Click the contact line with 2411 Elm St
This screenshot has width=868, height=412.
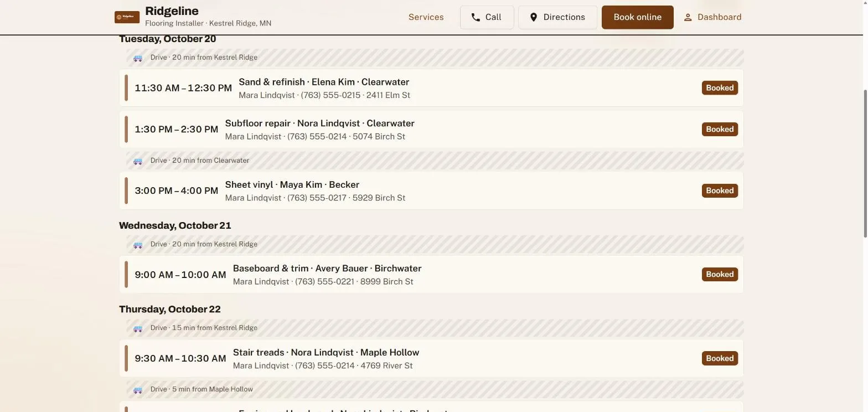324,95
